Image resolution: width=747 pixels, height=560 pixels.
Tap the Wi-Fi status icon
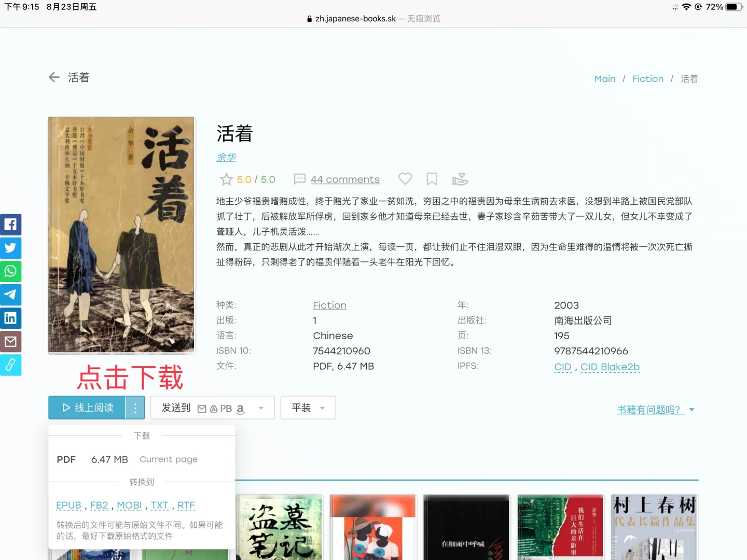click(x=686, y=7)
